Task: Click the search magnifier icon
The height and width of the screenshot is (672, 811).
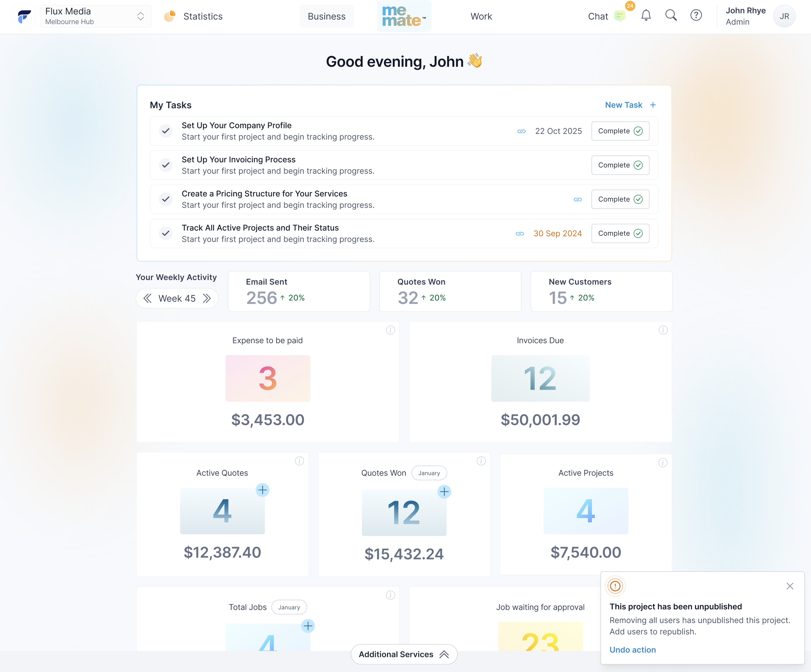Action: (x=671, y=16)
